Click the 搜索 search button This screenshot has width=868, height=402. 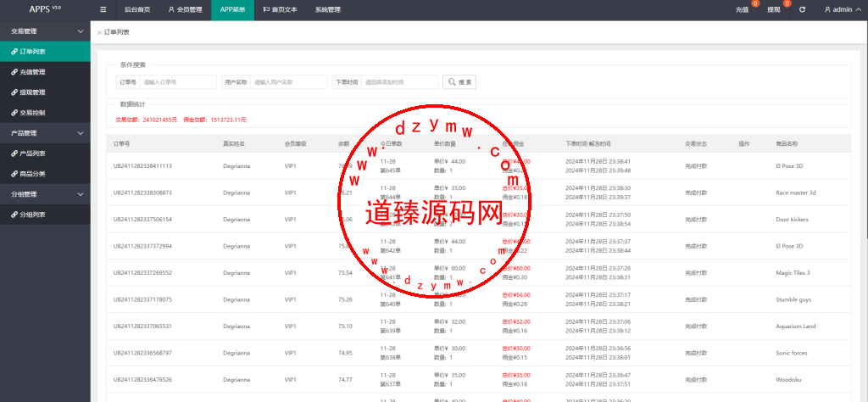pos(459,82)
